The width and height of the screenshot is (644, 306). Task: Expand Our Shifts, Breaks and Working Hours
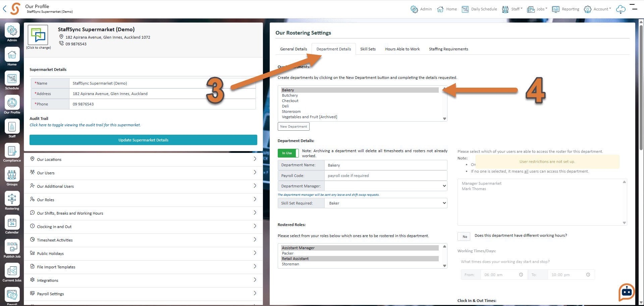click(143, 213)
